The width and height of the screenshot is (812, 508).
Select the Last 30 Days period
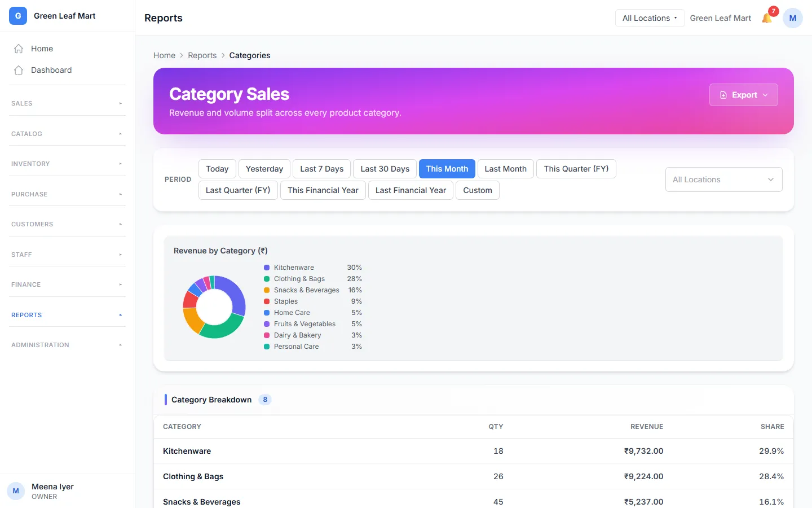(385, 169)
